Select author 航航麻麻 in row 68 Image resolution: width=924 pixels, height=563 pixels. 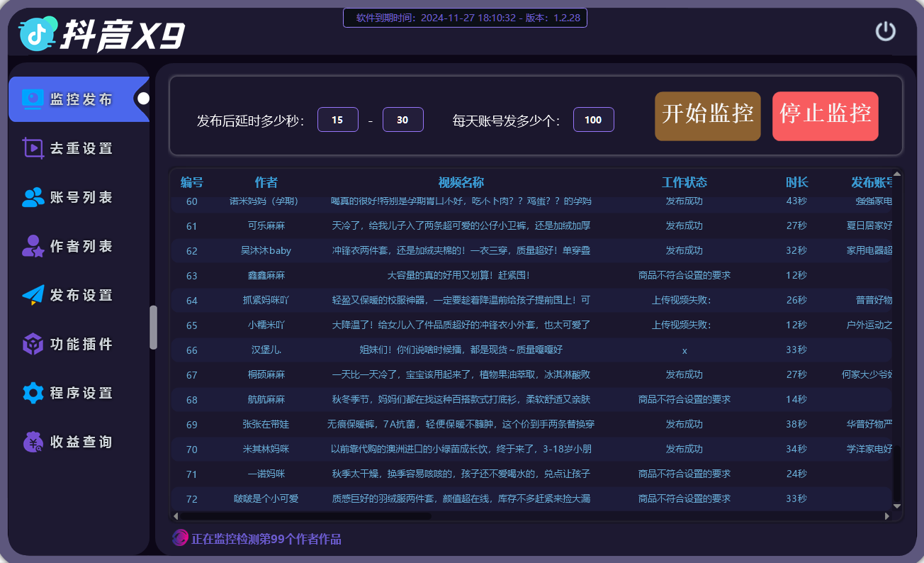[x=266, y=399]
